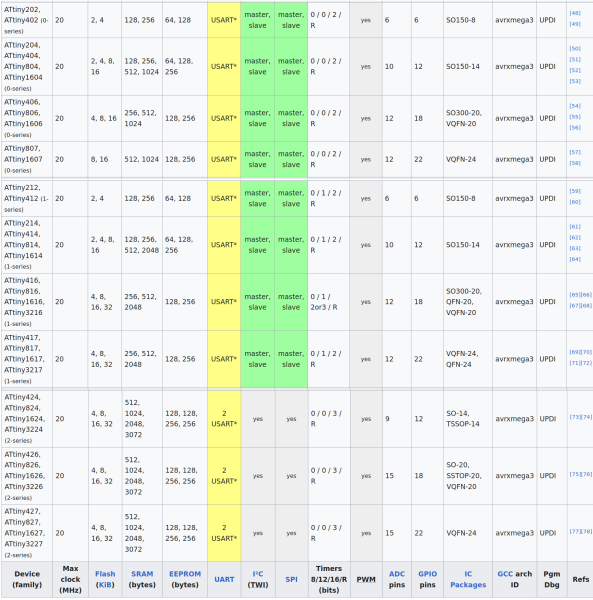Screen dimensions: 593x600
Task: Open the IC Packages link
Action: (468, 579)
